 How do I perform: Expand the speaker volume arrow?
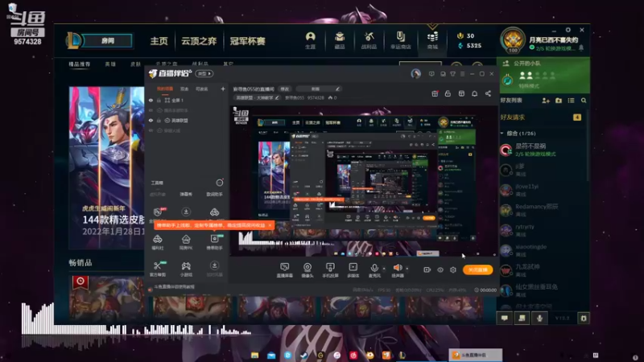coord(407,269)
